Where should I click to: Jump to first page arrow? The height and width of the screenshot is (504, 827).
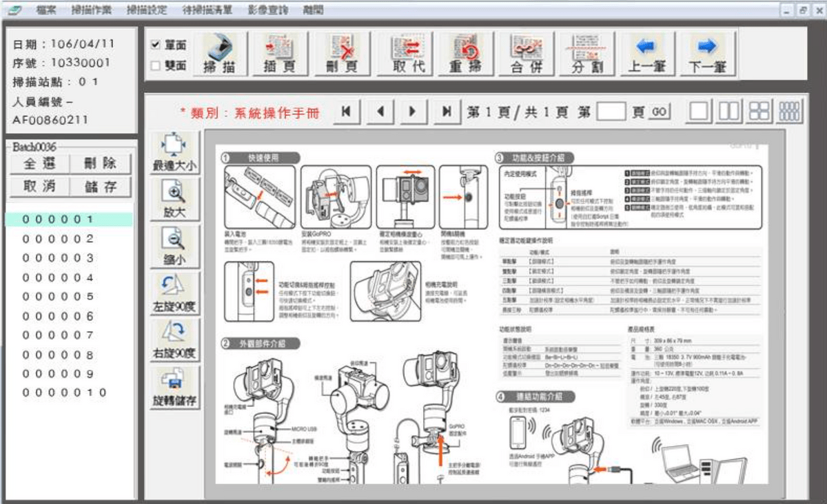(x=346, y=112)
